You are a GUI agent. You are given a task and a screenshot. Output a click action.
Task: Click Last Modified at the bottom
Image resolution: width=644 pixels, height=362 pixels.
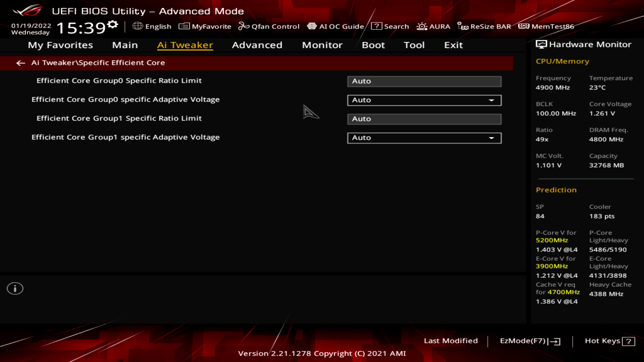(x=451, y=341)
